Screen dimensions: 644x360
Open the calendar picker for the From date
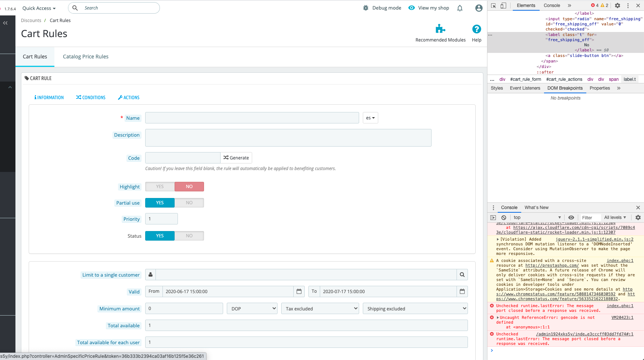[299, 291]
